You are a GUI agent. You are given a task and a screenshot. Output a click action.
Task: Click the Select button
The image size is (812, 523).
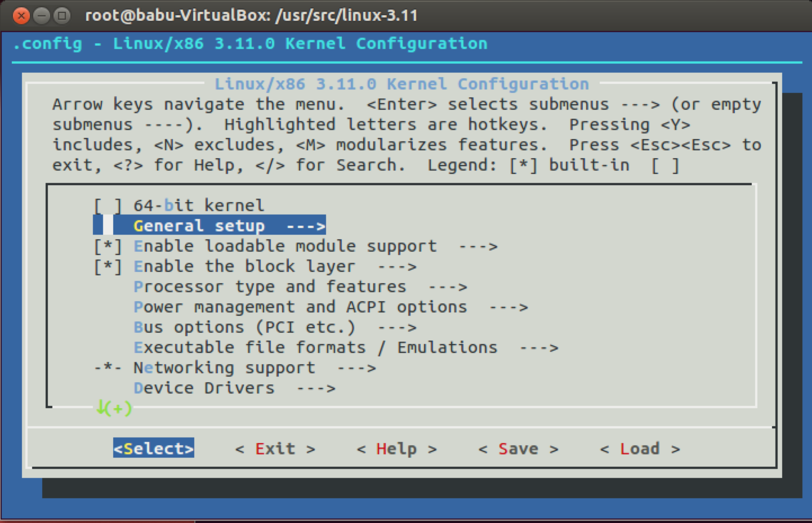pyautogui.click(x=153, y=448)
